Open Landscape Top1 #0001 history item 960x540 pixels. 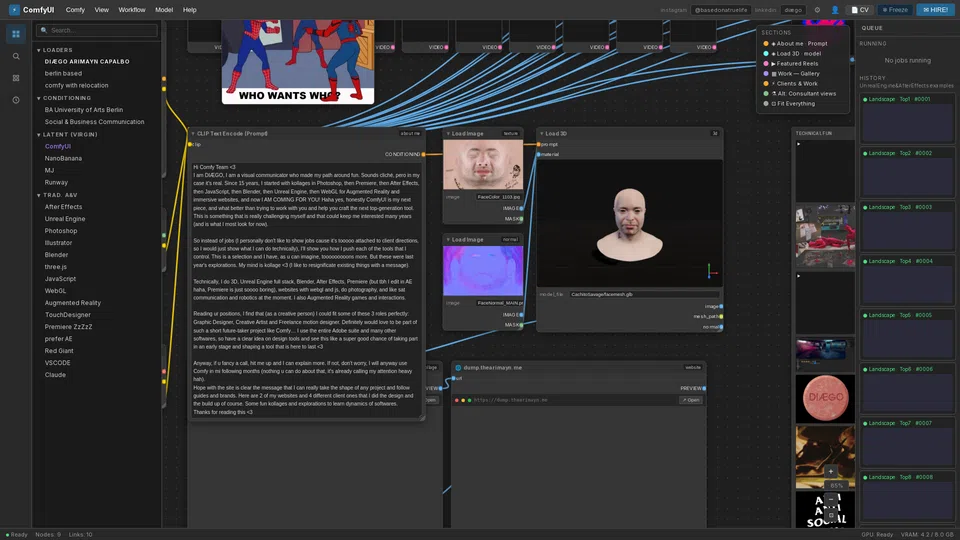[x=907, y=118]
